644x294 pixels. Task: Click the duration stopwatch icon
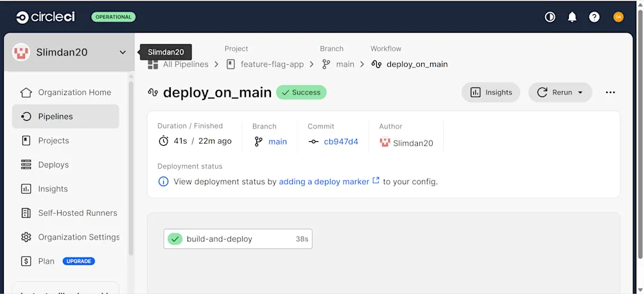pos(164,141)
